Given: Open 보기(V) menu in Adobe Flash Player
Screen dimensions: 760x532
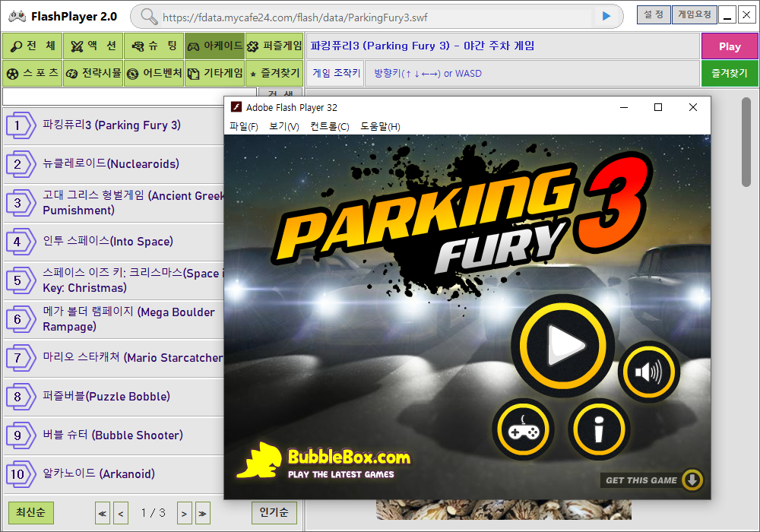Looking at the screenshot, I should coord(284,126).
